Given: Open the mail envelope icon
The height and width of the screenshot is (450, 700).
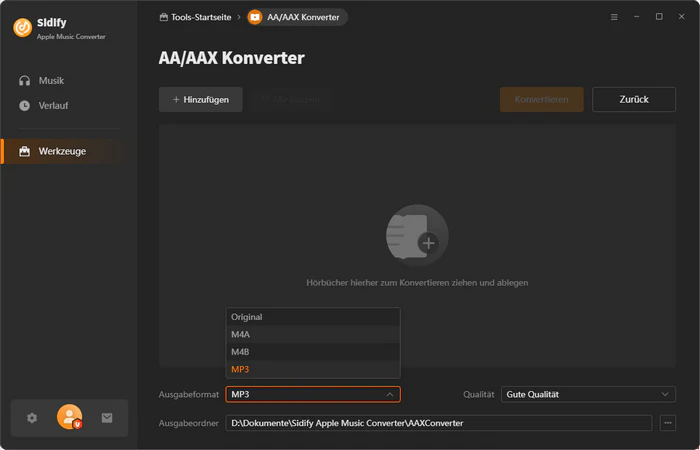Looking at the screenshot, I should (107, 418).
